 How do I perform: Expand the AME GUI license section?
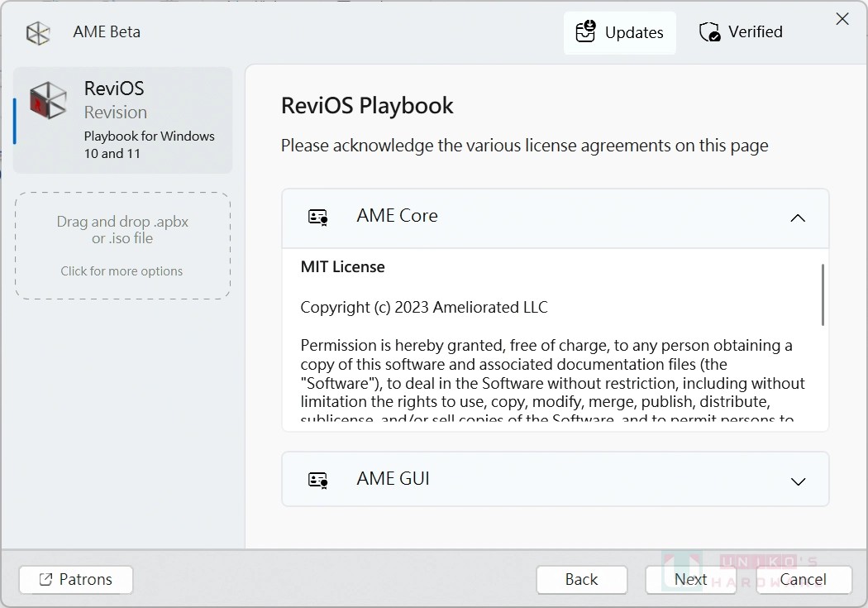tap(798, 481)
